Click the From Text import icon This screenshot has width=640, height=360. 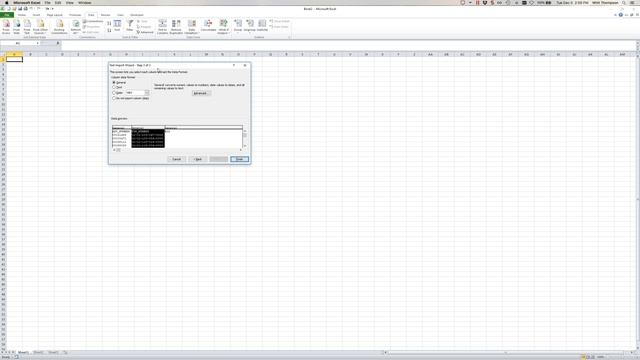pos(27,27)
